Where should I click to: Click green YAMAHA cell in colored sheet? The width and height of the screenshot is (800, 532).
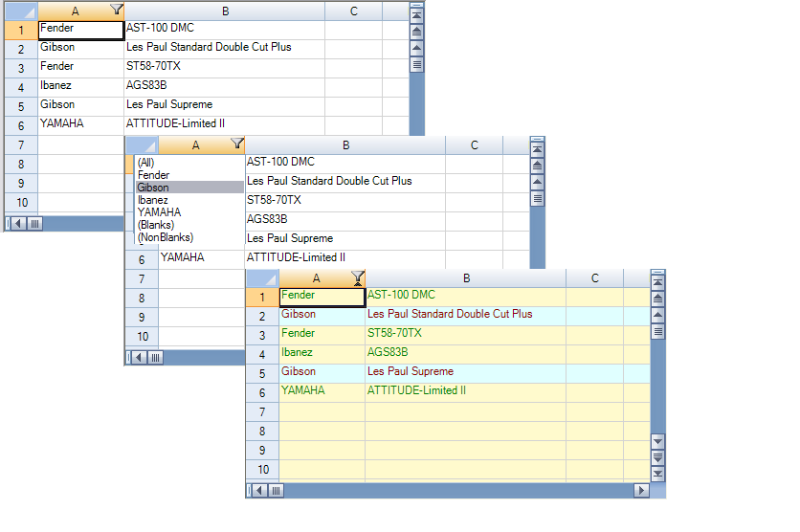[x=322, y=392]
